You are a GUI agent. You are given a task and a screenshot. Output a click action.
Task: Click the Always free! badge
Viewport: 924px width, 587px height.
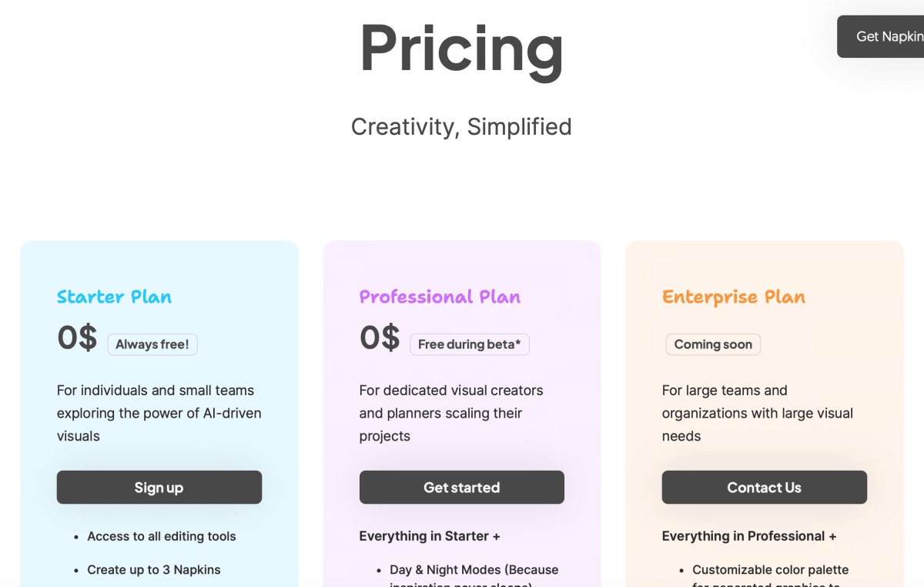pos(152,344)
